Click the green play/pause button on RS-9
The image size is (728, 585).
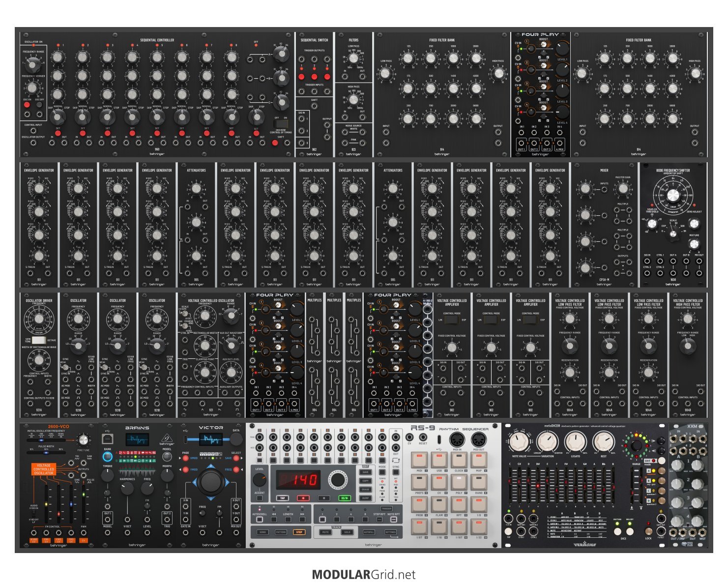click(x=345, y=498)
